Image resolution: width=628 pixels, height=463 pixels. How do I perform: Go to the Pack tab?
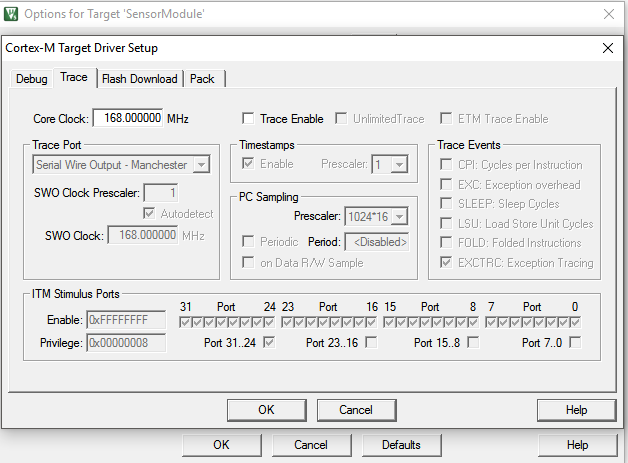pos(202,79)
